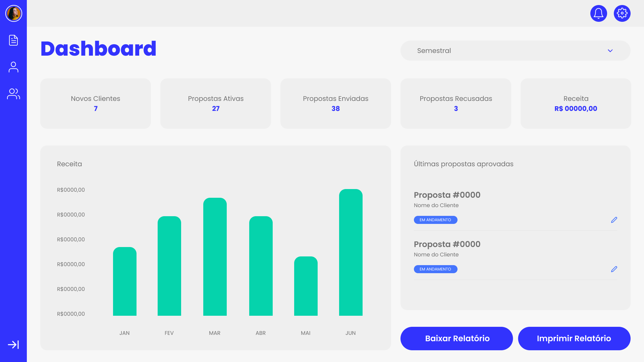
Task: Toggle the EM ANDAMENTO status on the first proposal
Action: point(435,220)
